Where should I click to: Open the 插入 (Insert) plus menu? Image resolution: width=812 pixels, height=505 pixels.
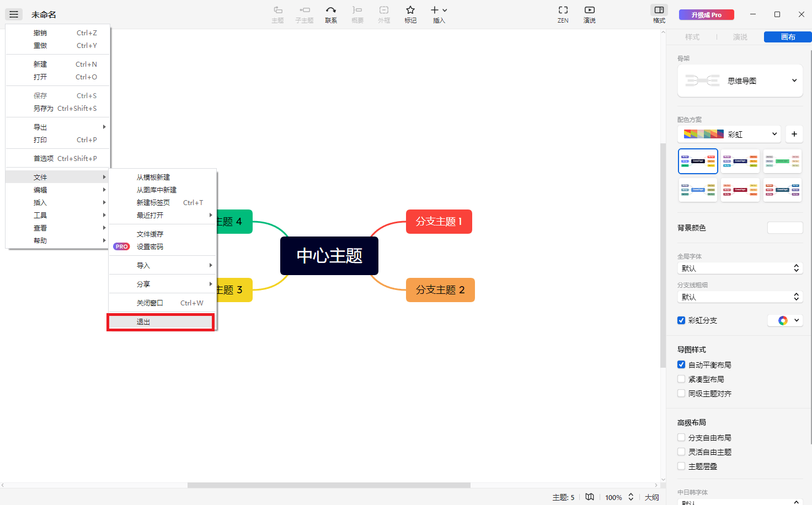coord(439,14)
